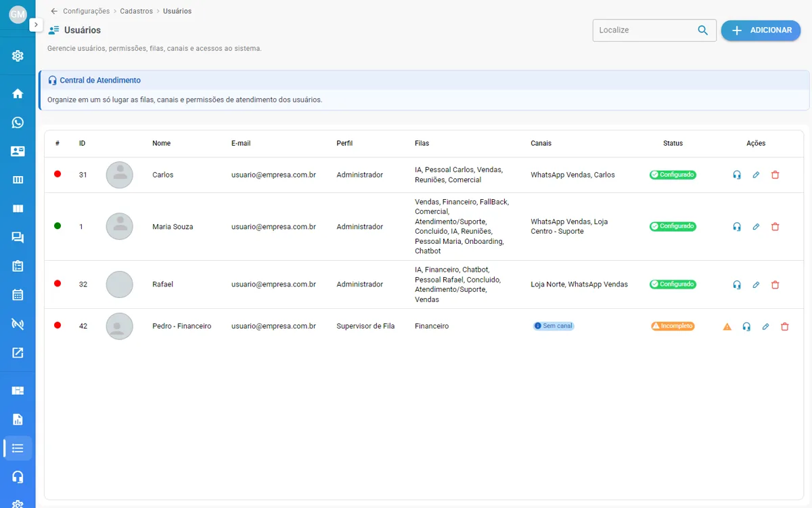
Task: Open the headset support icon in sidebar
Action: pyautogui.click(x=18, y=477)
